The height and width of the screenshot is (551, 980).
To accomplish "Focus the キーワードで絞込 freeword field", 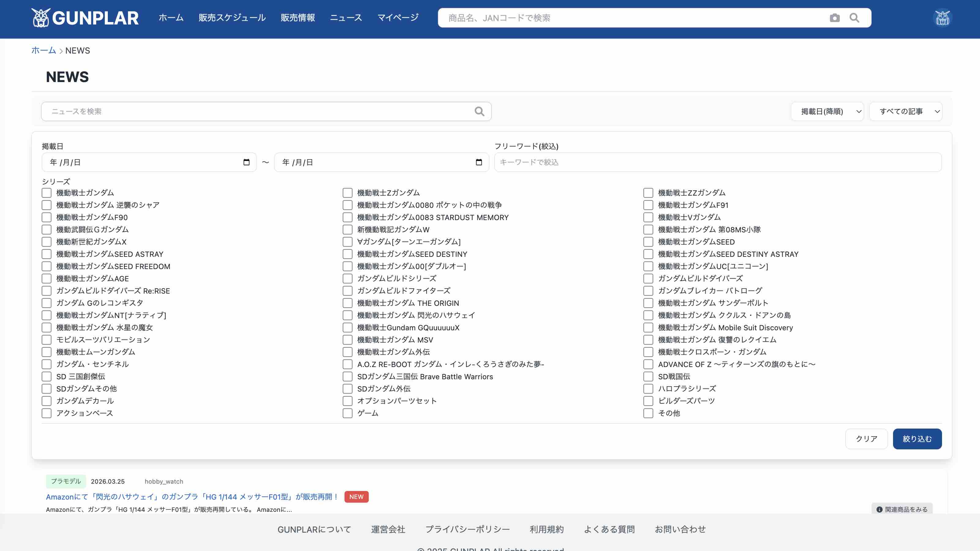I will click(718, 162).
